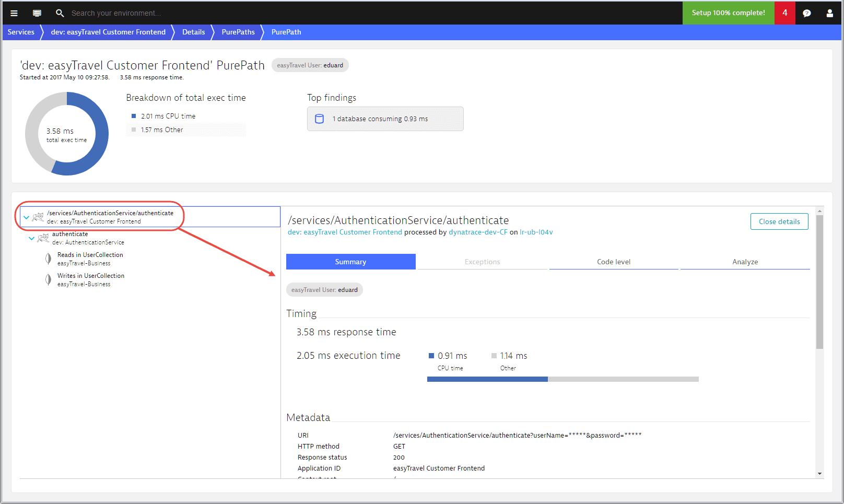
Task: Click MongoDB icon for Reads in UserCollection
Action: pyautogui.click(x=48, y=259)
